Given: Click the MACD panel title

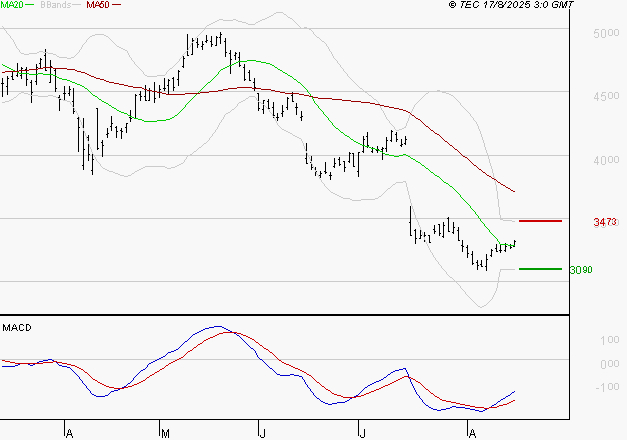Looking at the screenshot, I should tap(17, 327).
